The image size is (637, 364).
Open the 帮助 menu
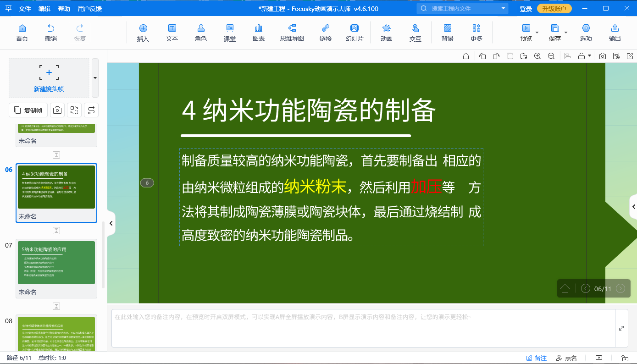pos(64,9)
